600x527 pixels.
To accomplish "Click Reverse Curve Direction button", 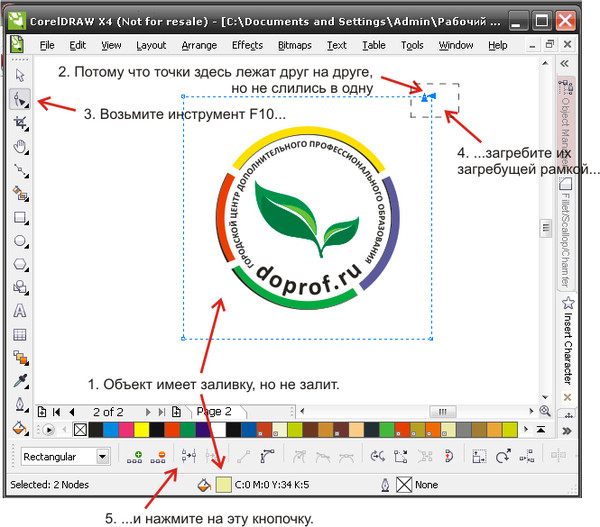I will (378, 456).
